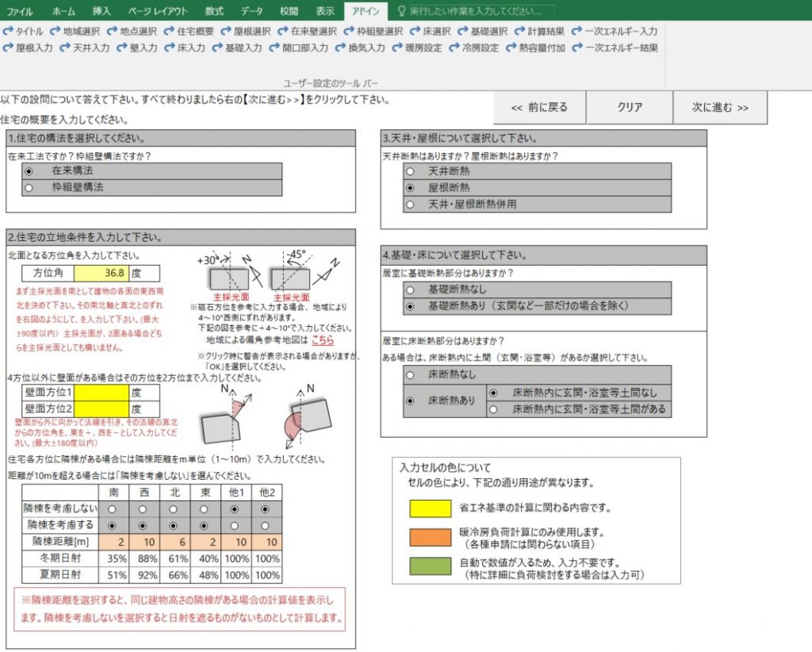Select the 枠組壁構法 radio button
Screen dimensions: 812x652
point(29,188)
